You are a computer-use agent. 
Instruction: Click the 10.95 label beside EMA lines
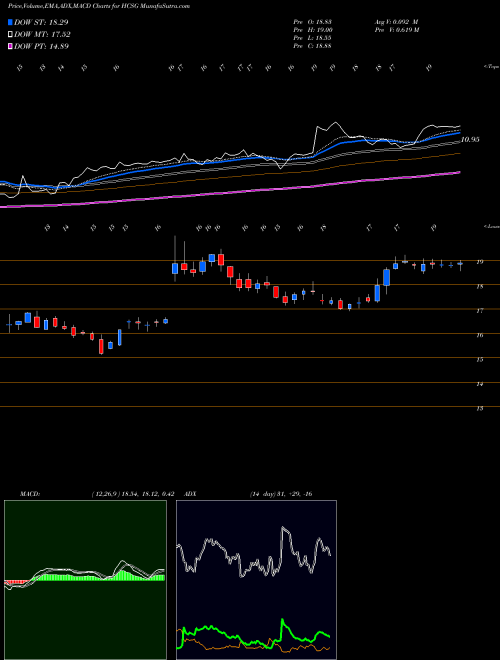tap(470, 140)
